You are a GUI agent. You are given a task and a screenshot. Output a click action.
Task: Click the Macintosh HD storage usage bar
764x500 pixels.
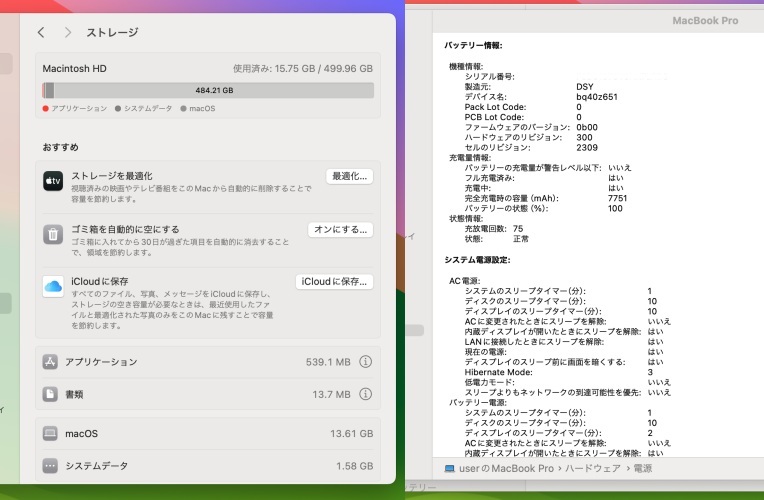[x=208, y=90]
